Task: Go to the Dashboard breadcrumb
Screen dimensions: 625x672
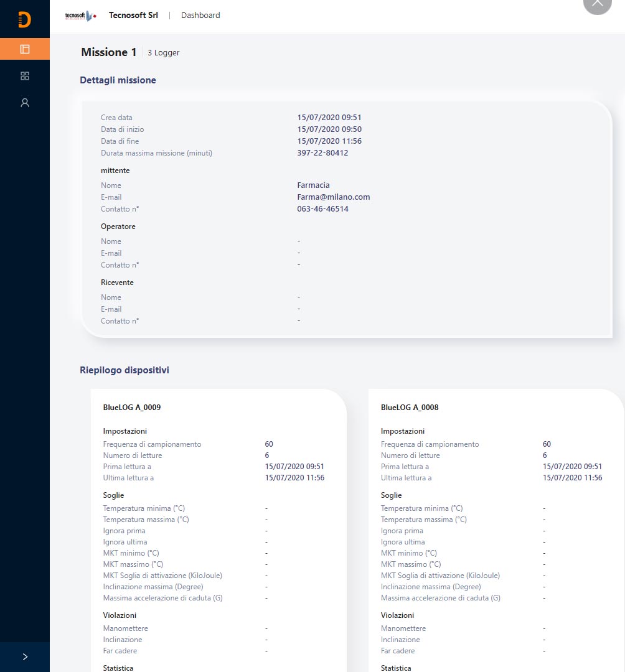Action: pyautogui.click(x=200, y=16)
